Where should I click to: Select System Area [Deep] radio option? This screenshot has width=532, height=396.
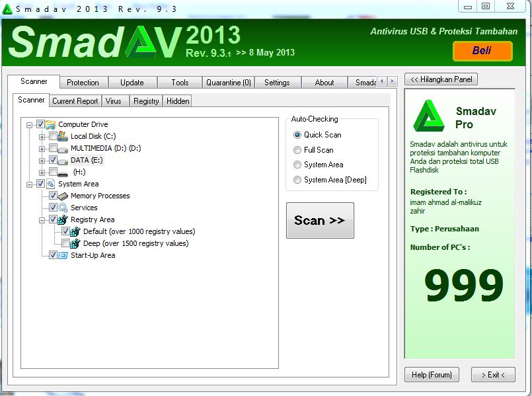coord(297,180)
